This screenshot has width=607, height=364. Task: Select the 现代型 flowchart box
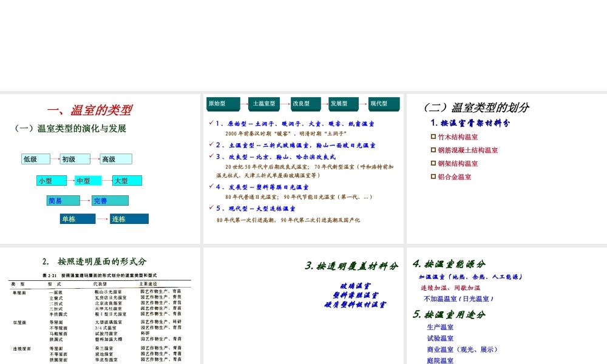click(384, 104)
